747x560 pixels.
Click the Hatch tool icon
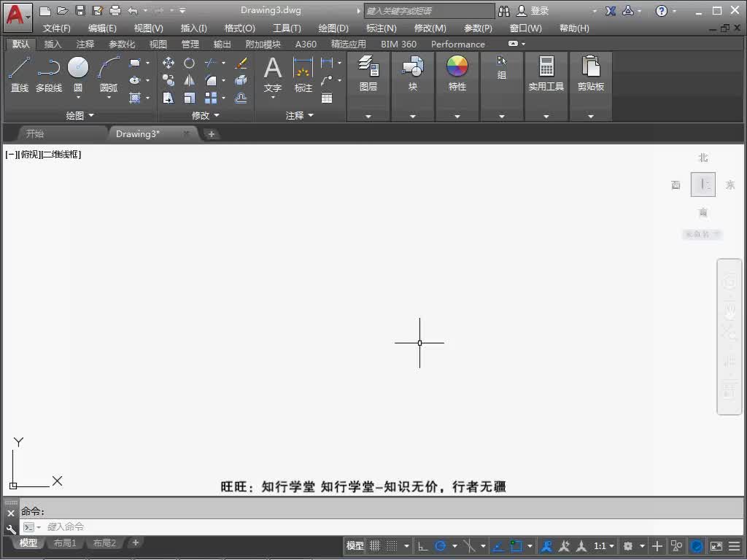coord(135,98)
